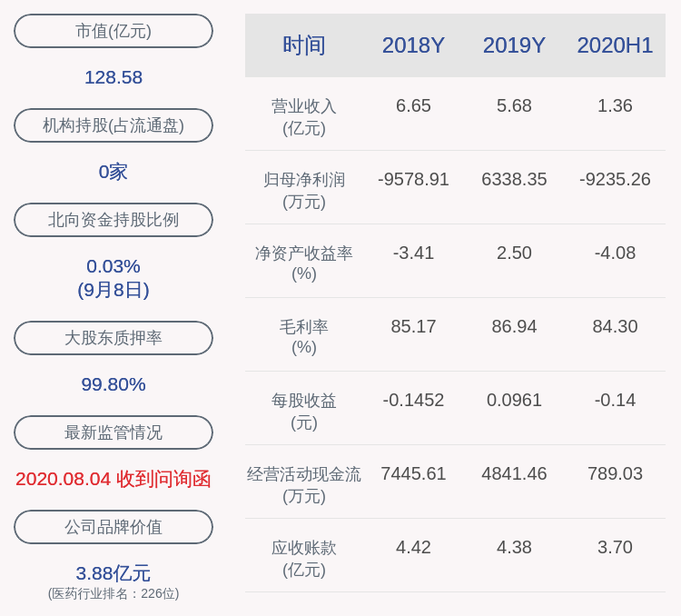681x616 pixels.
Task: Select EPS value 0.0961
Action: coord(514,400)
